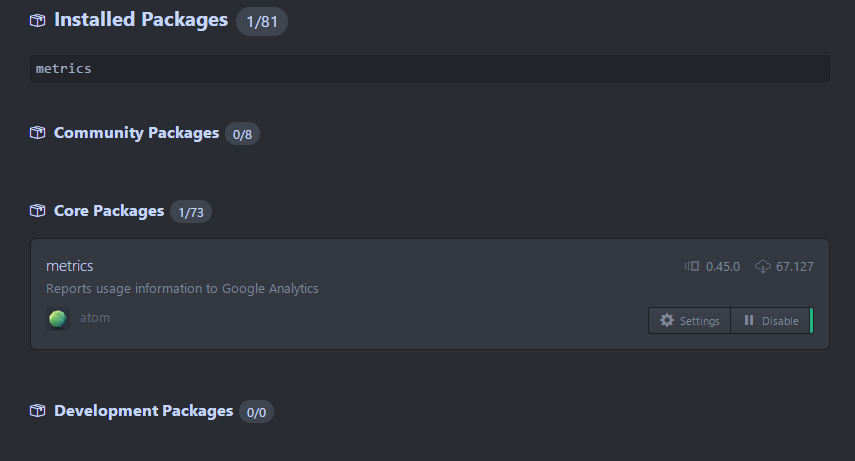This screenshot has width=855, height=461.
Task: Click the box icon beside Community Packages
Action: pyautogui.click(x=38, y=133)
